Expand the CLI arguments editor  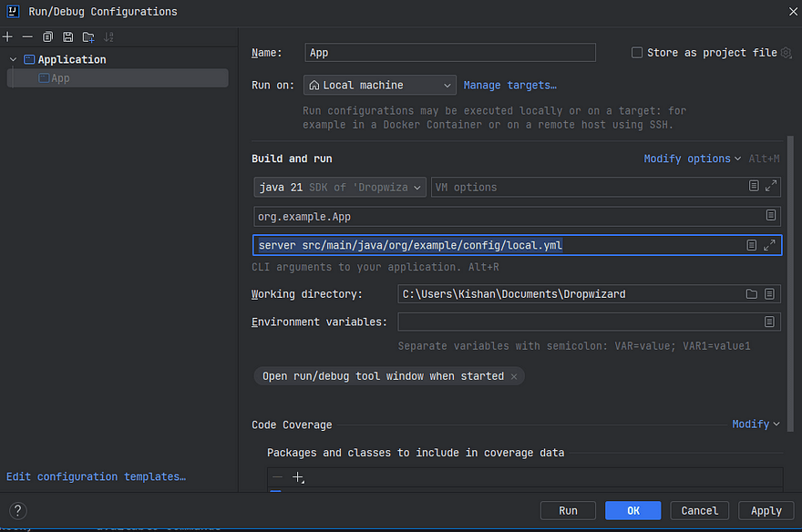click(770, 244)
